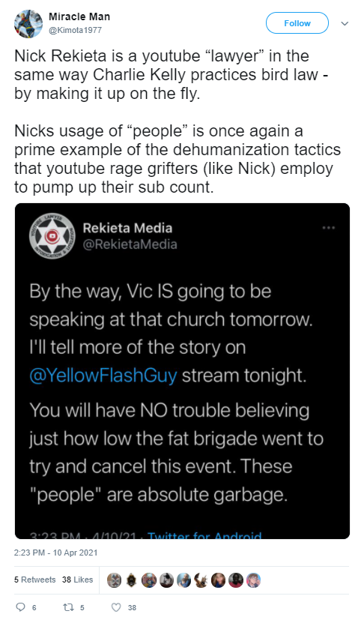Click the Twitter for Android source link
Viewport: 364px width, 626px height.
(204, 535)
